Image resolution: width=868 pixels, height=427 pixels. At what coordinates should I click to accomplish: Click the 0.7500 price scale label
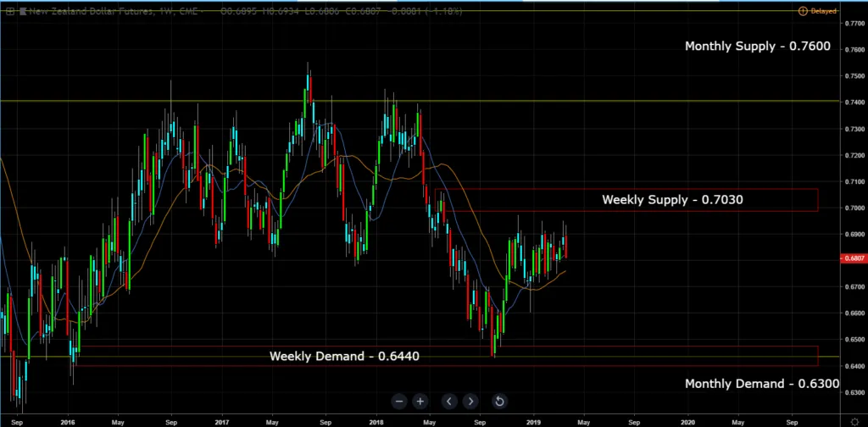pos(854,75)
